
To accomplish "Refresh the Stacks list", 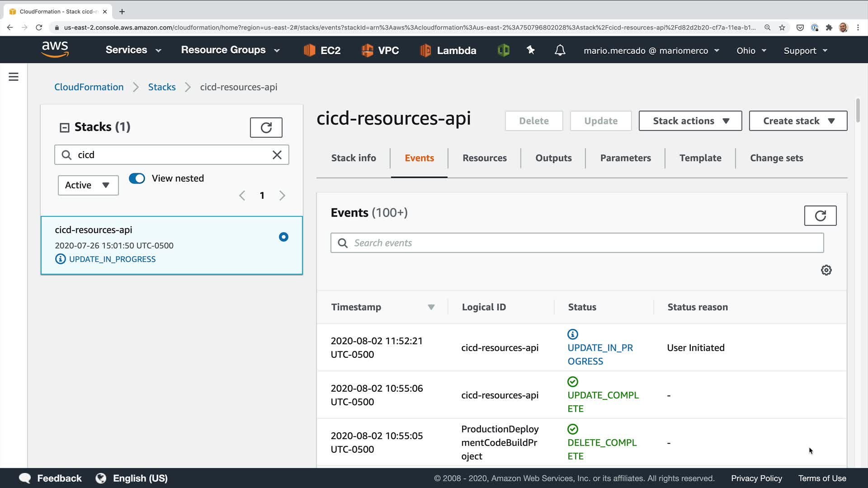I will point(266,127).
